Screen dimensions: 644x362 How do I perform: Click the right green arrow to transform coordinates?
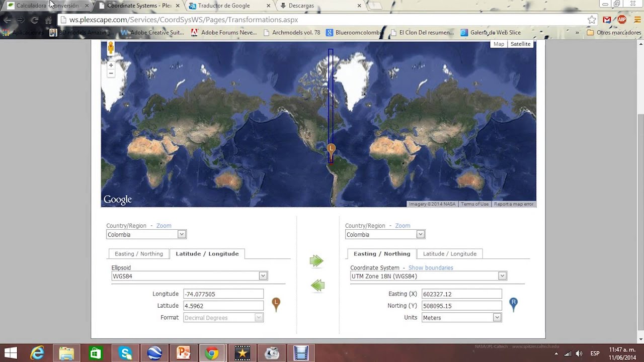(316, 260)
